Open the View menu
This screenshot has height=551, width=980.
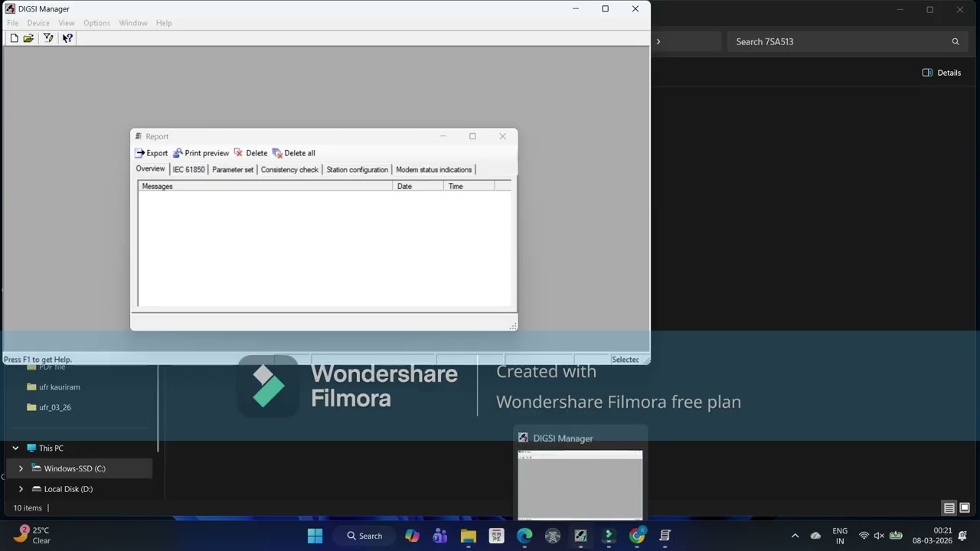(x=67, y=23)
